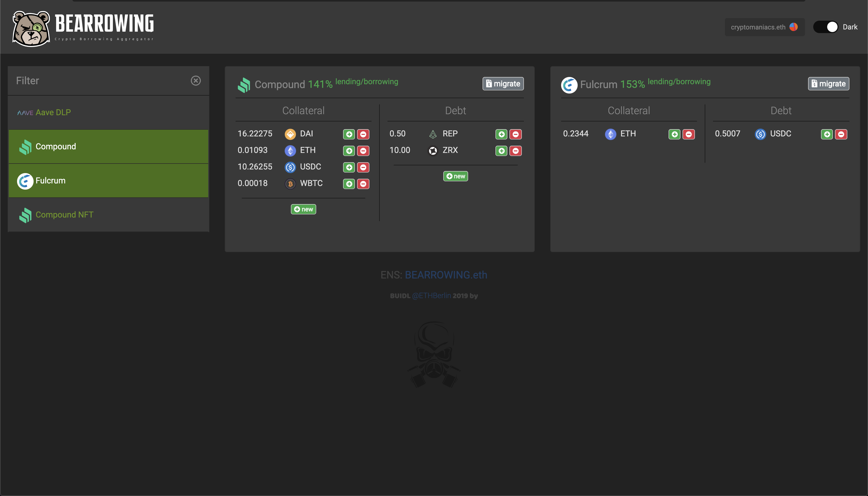
Task: Click the plus icon for DAI collateral
Action: (x=349, y=134)
